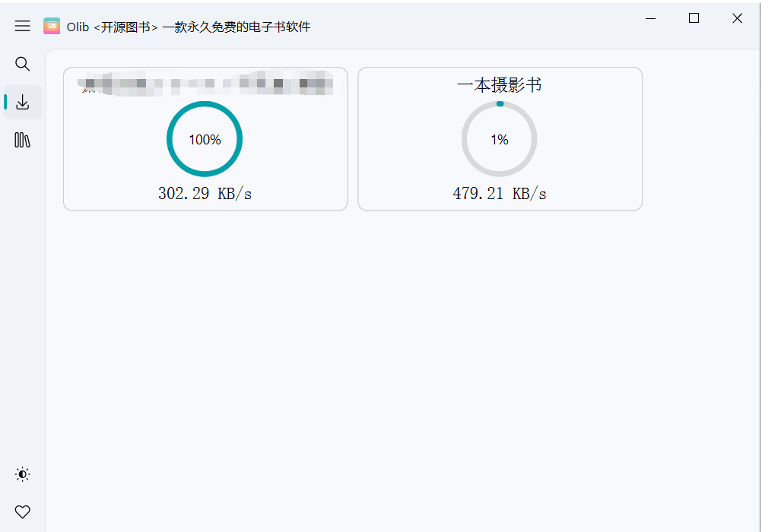Click the Olib app logo icon
762x532 pixels.
(52, 26)
